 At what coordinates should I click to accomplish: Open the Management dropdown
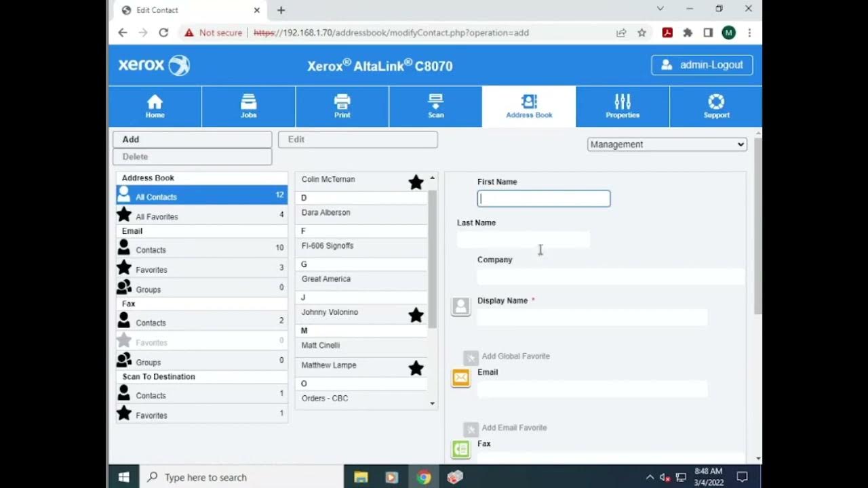(x=667, y=144)
